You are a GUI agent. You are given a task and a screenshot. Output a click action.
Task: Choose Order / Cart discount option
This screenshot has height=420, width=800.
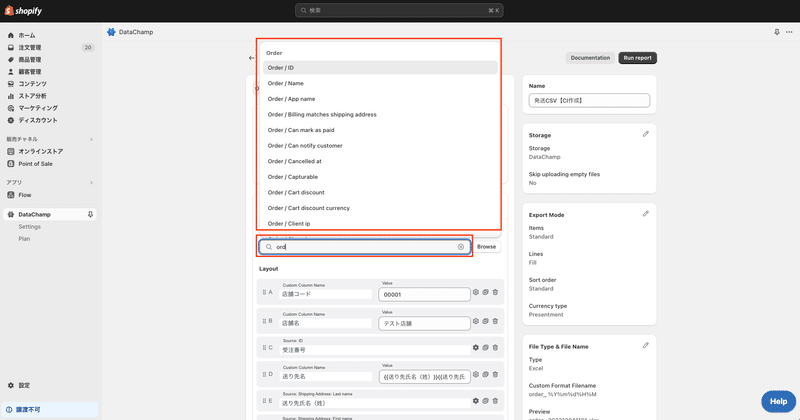pos(380,192)
